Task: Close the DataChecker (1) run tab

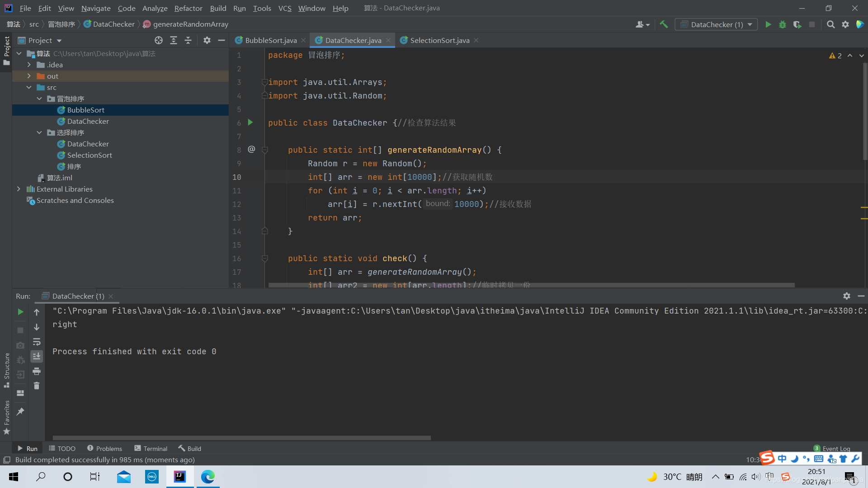Action: [x=111, y=296]
